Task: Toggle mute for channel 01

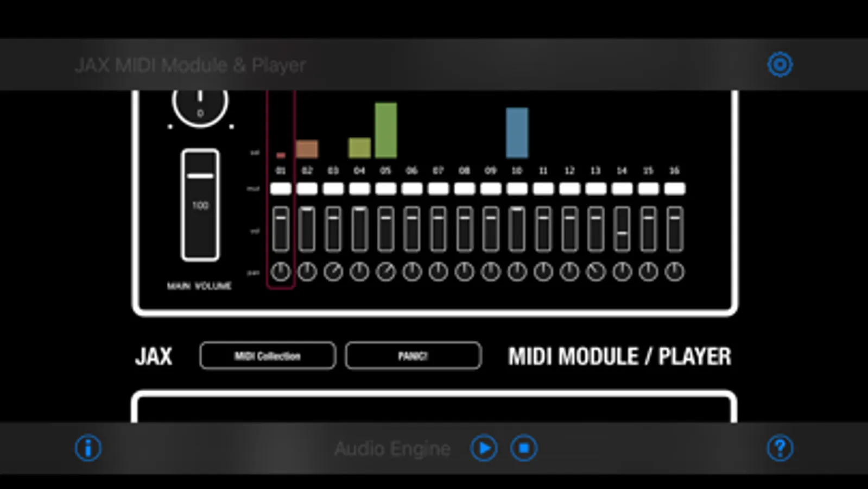Action: pos(281,189)
